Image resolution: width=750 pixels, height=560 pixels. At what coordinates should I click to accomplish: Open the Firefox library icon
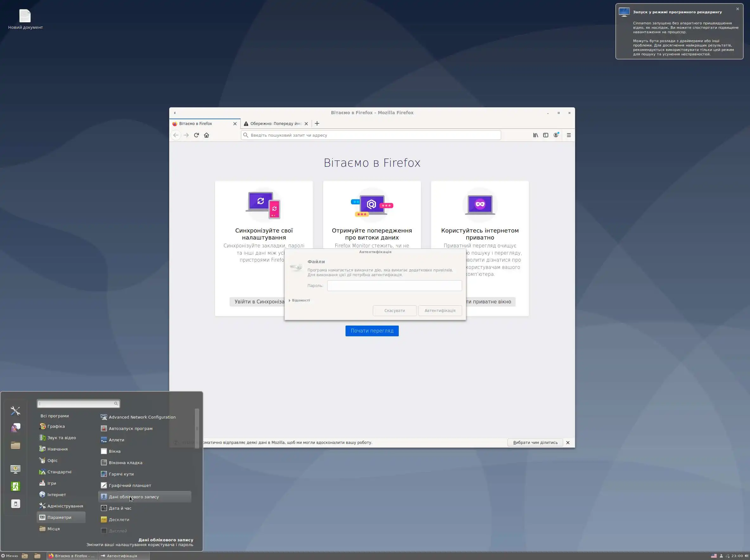click(x=535, y=135)
